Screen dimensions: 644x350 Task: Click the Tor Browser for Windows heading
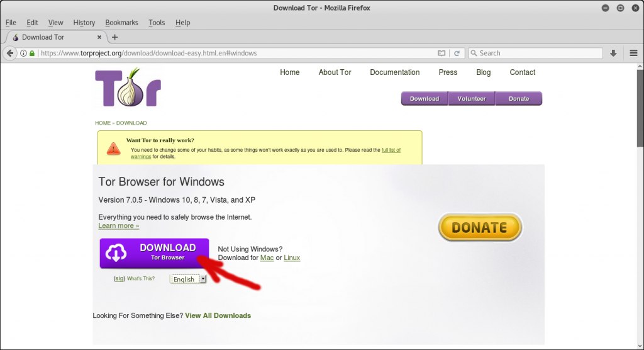(x=162, y=182)
